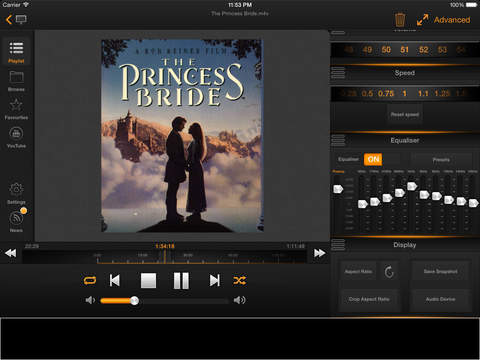The image size is (480, 360).
Task: Toggle fullscreen with expand arrows icon
Action: (x=422, y=20)
